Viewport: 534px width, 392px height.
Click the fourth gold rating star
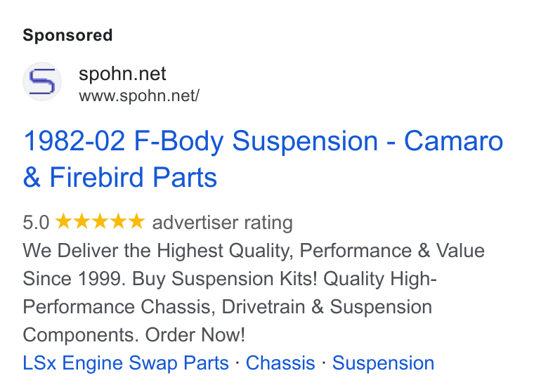tap(119, 221)
